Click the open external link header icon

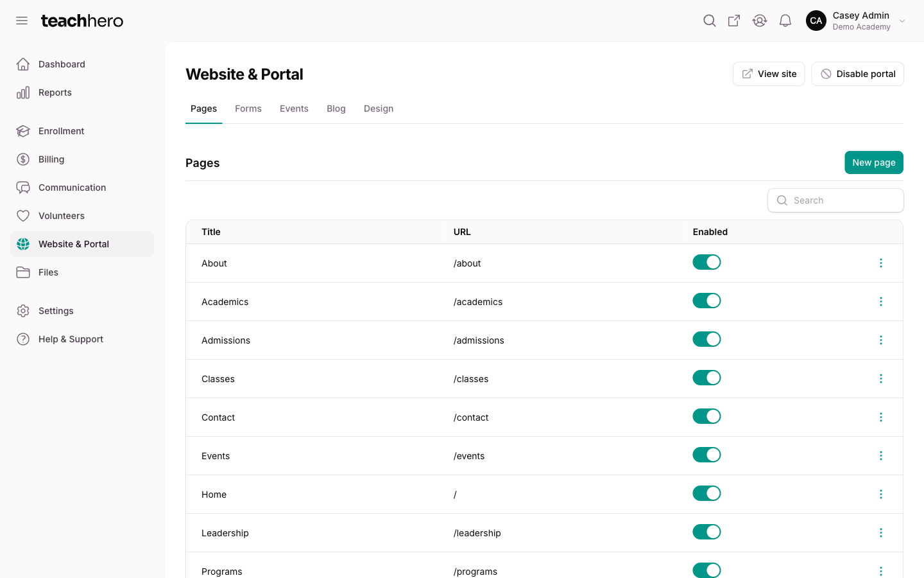click(x=734, y=21)
